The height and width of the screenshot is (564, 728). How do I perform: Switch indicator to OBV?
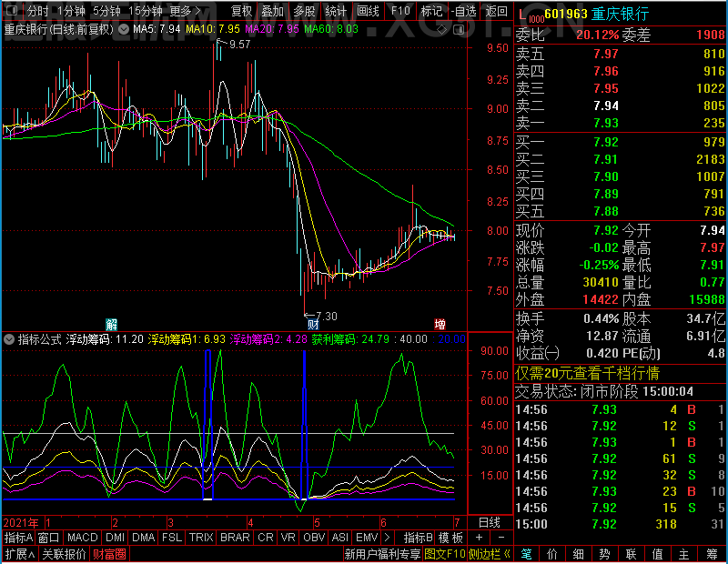[x=314, y=538]
